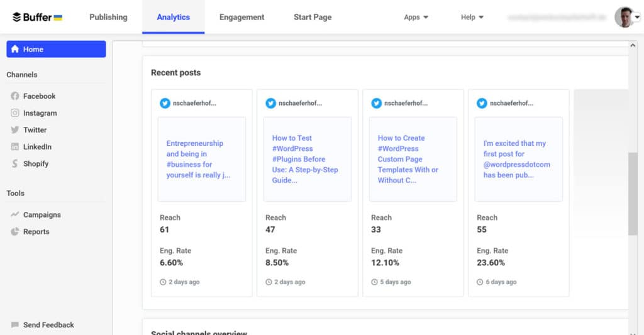The width and height of the screenshot is (644, 335).
Task: Open the Entrepreneurship and being in #business post
Action: point(202,159)
